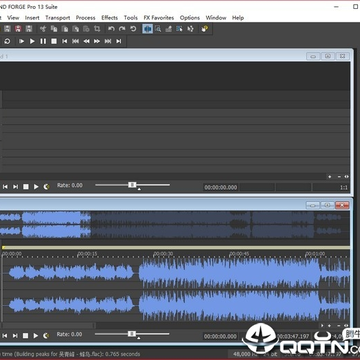
Task: Open the View menu
Action: [13, 18]
